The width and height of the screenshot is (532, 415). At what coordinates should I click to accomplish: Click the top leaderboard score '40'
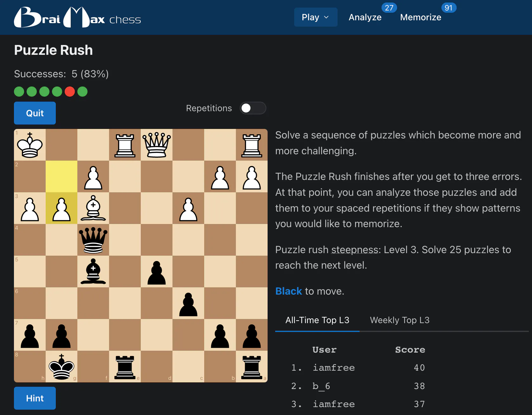[x=419, y=367]
